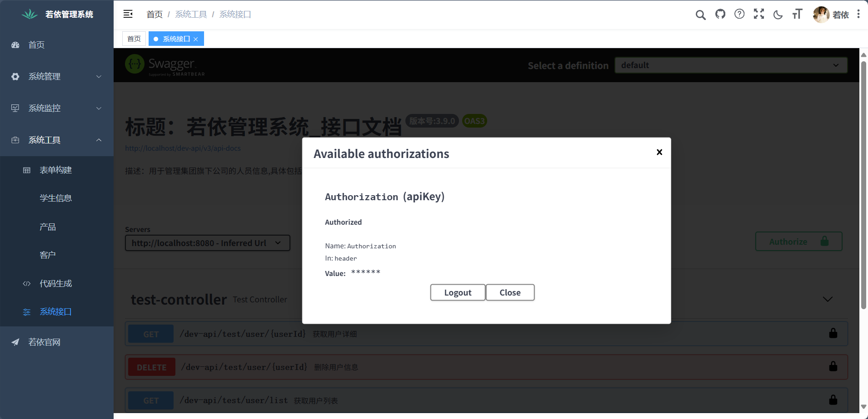
Task: Click the dashboard icon beside 首页
Action: coord(15,45)
